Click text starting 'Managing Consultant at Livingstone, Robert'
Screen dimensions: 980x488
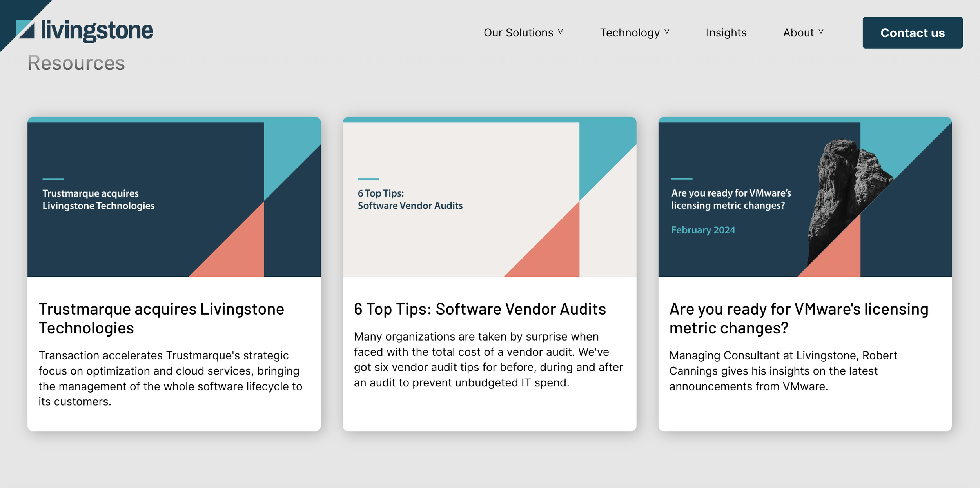pyautogui.click(x=783, y=371)
